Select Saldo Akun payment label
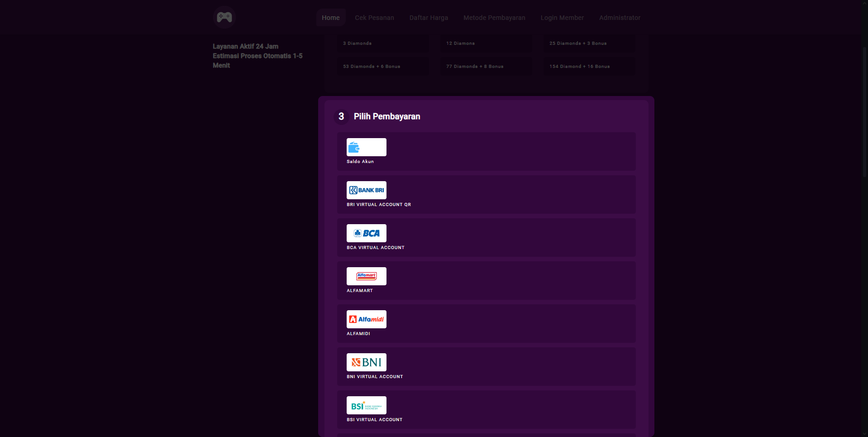 coord(360,162)
